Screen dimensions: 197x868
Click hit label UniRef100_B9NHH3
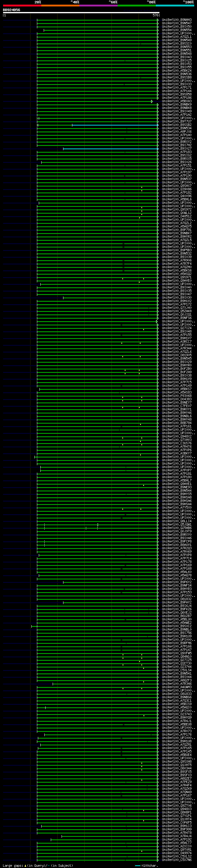[x=177, y=20]
